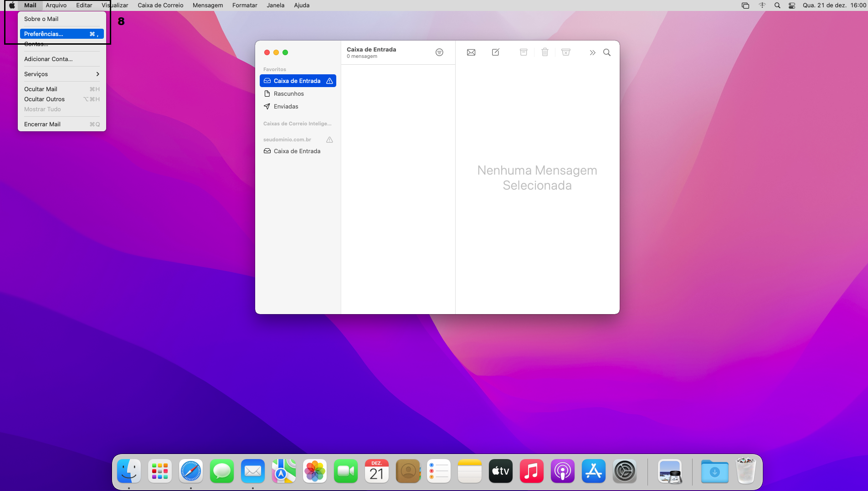
Task: Open the Caixa de Correio menu
Action: [x=160, y=5]
